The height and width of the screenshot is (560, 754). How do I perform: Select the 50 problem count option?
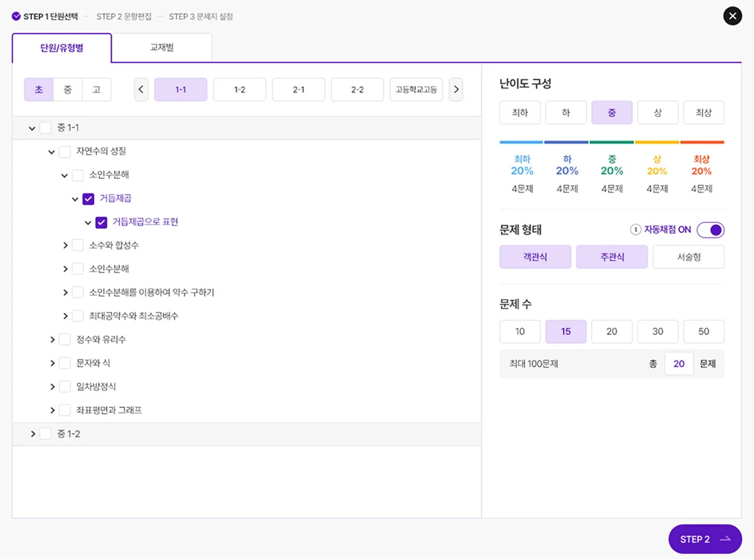point(704,332)
